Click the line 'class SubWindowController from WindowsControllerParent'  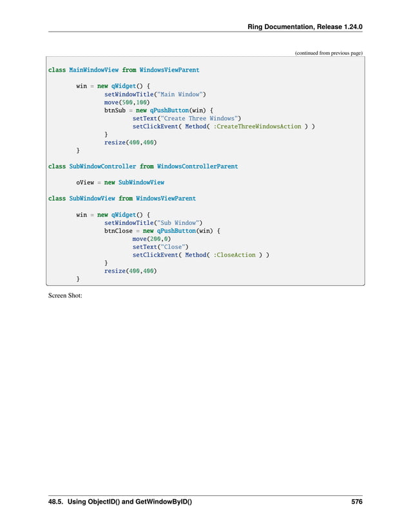click(143, 166)
